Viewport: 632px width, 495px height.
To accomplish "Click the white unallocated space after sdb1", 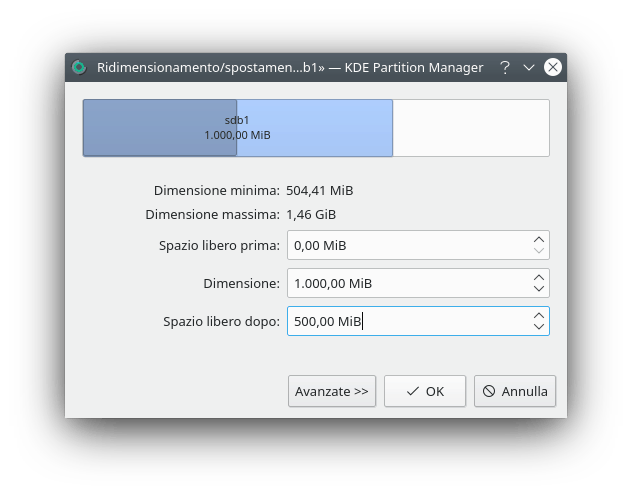I will (x=470, y=128).
